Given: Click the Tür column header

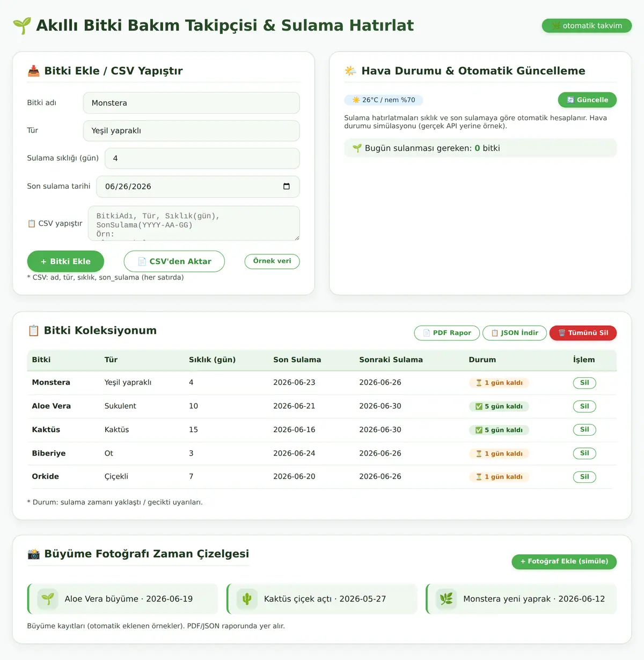Looking at the screenshot, I should coord(111,360).
